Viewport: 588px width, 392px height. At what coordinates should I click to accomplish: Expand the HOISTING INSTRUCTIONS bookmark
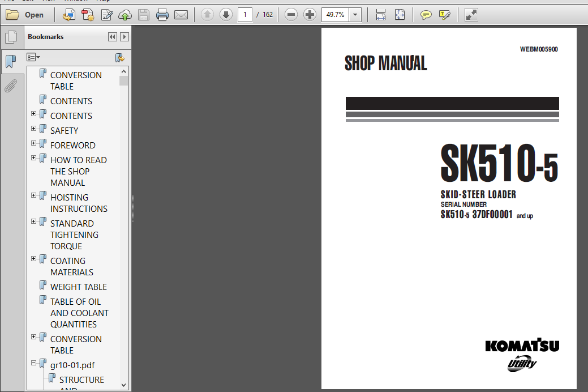tap(34, 195)
